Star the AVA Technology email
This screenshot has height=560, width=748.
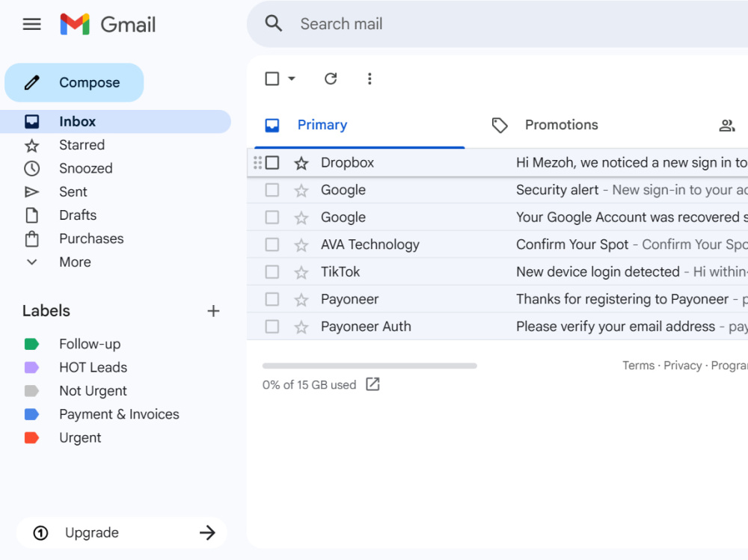[301, 245]
